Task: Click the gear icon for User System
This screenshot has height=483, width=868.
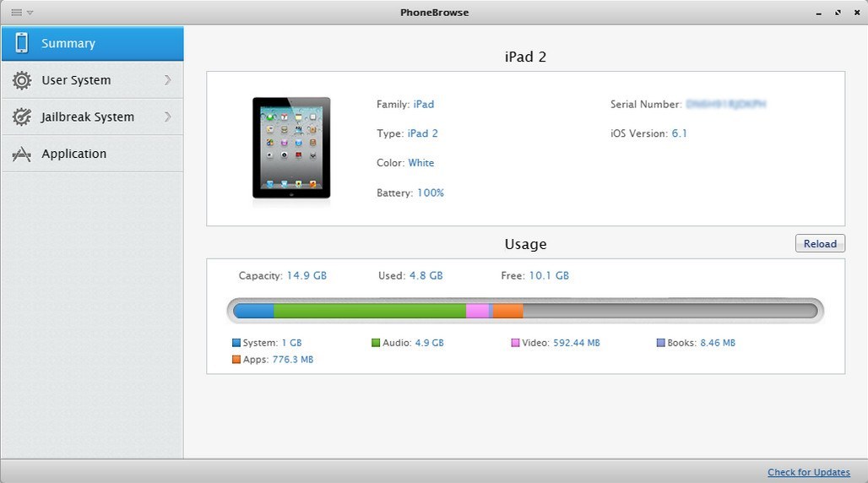Action: pyautogui.click(x=22, y=80)
